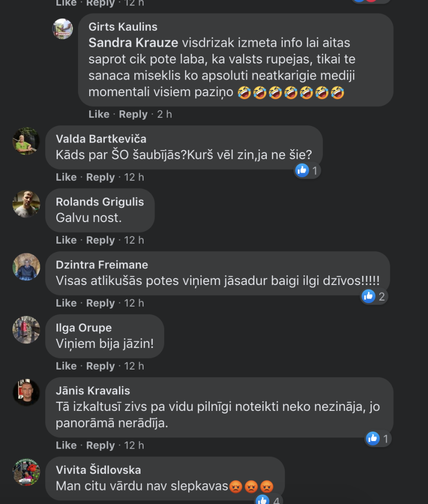The image size is (428, 504).
Task: Open Jānis Kravalis name link
Action: click(x=93, y=391)
